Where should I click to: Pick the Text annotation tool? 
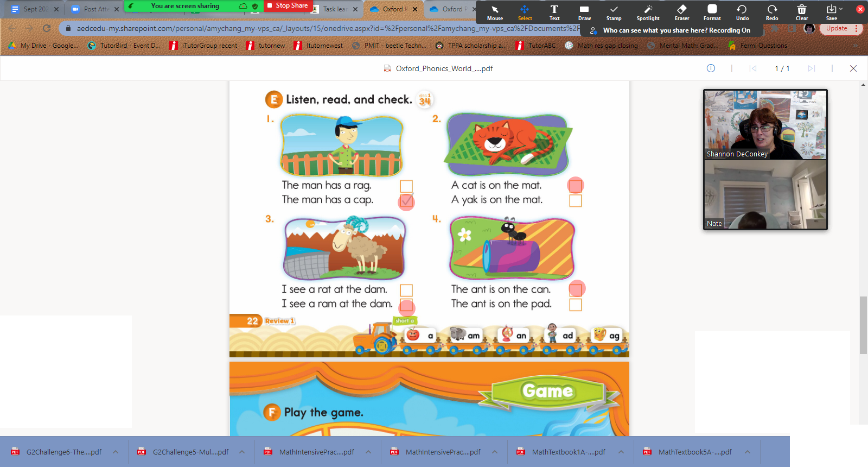tap(554, 12)
